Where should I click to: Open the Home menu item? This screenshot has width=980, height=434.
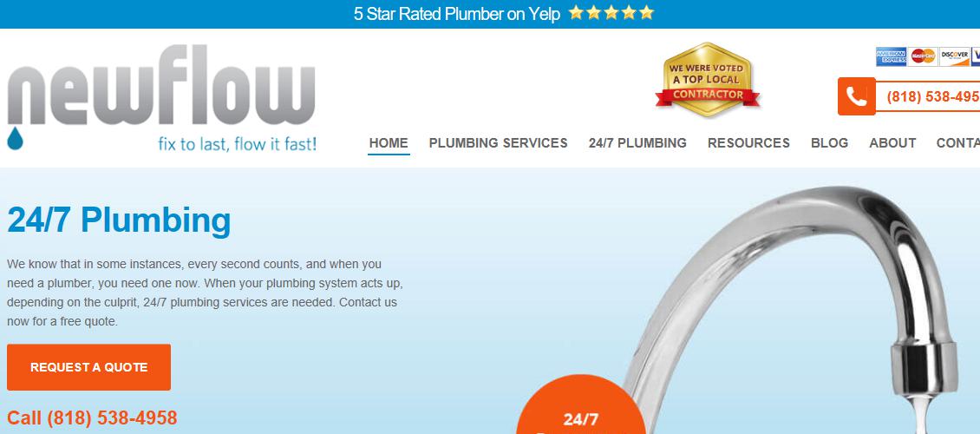pos(389,143)
